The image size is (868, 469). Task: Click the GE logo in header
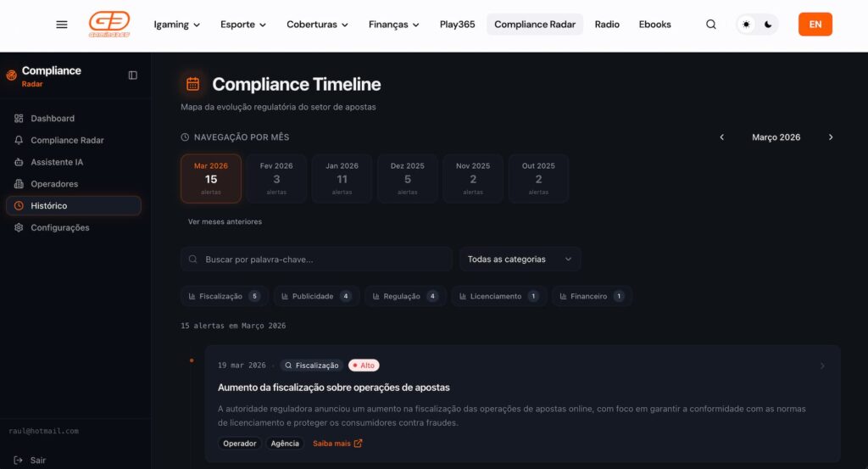pos(109,25)
